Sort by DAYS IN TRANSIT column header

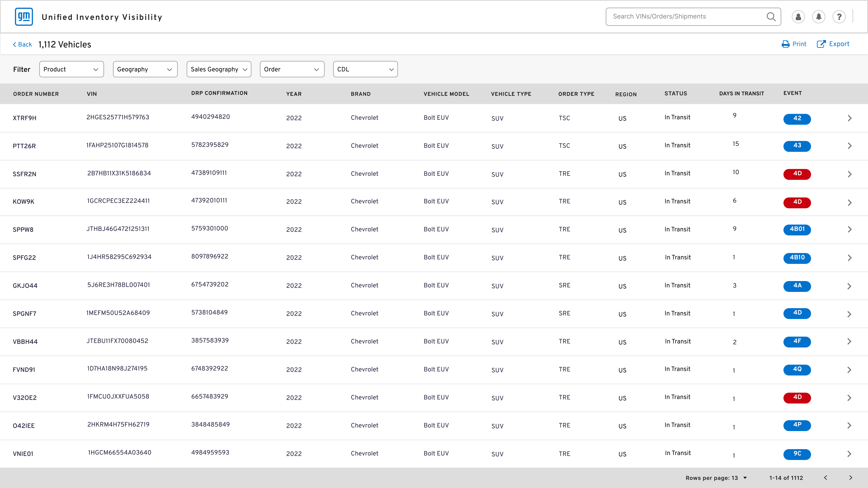coord(741,94)
